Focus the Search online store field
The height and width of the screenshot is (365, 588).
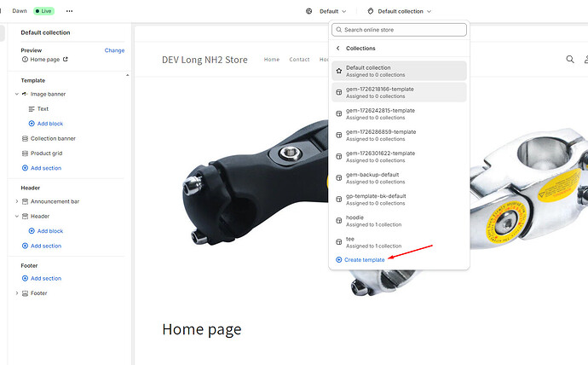tap(399, 30)
